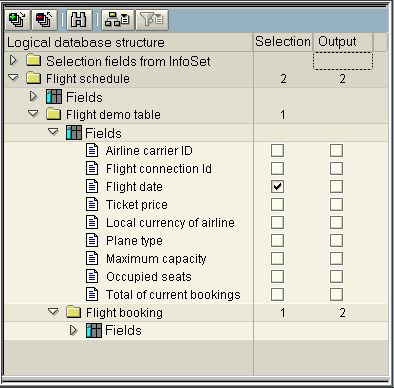The image size is (394, 388).
Task: Click the Flight booking folder icon
Action: [x=74, y=312]
